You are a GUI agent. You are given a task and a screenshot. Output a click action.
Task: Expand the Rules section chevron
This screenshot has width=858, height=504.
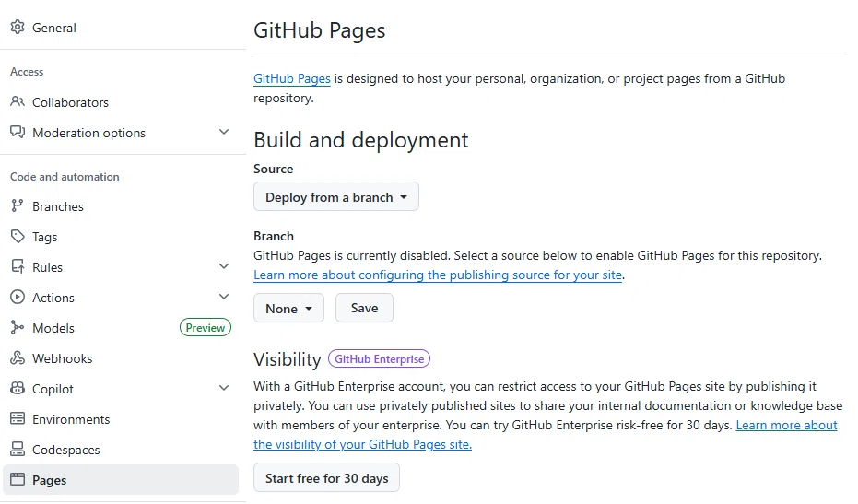point(224,266)
